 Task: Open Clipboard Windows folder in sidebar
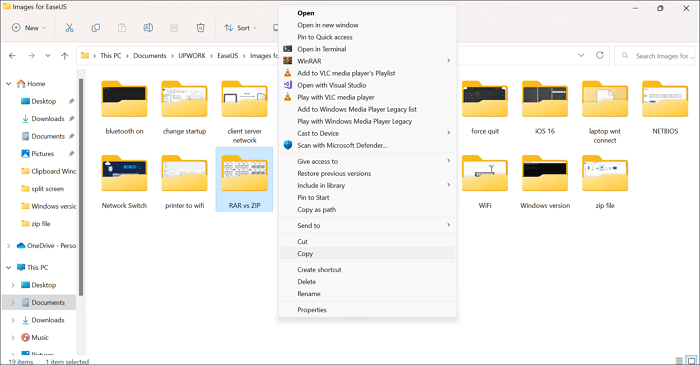click(x=49, y=171)
